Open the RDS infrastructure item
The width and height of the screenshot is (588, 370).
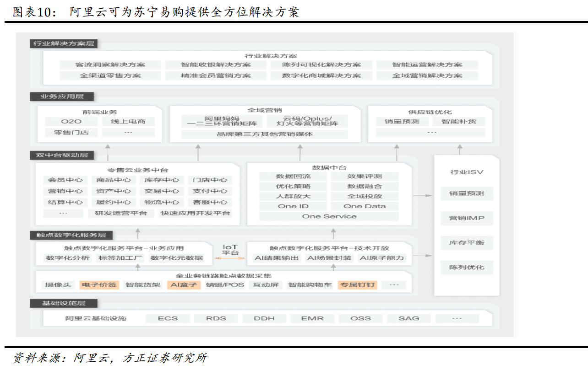[216, 318]
